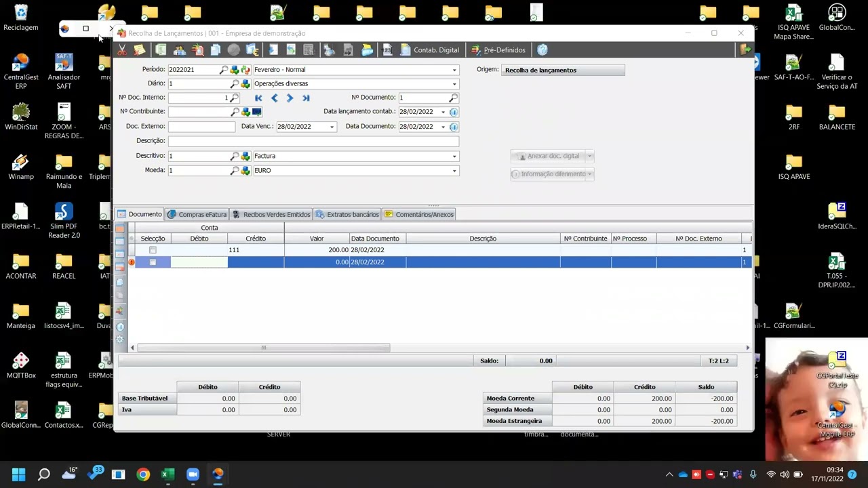This screenshot has width=868, height=488.
Task: Click into the Descrição input field
Action: tap(313, 141)
